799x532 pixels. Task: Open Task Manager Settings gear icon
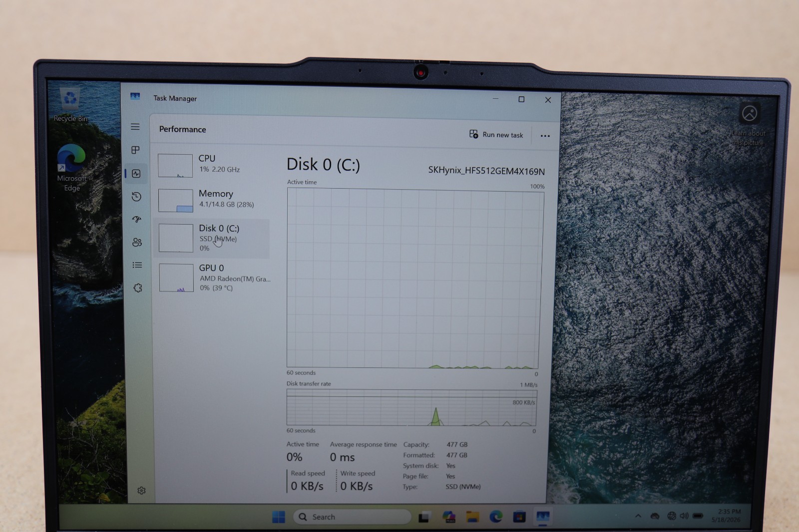tap(141, 491)
